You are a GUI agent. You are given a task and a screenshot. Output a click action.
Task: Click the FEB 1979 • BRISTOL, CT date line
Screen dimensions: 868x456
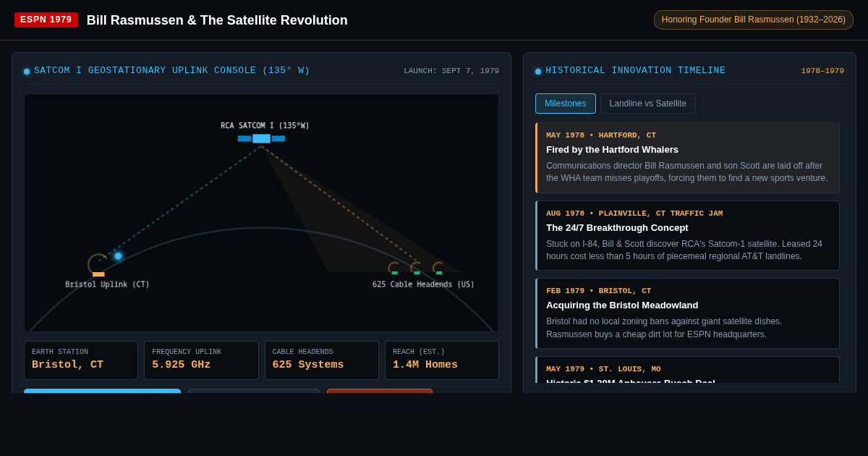pos(599,291)
